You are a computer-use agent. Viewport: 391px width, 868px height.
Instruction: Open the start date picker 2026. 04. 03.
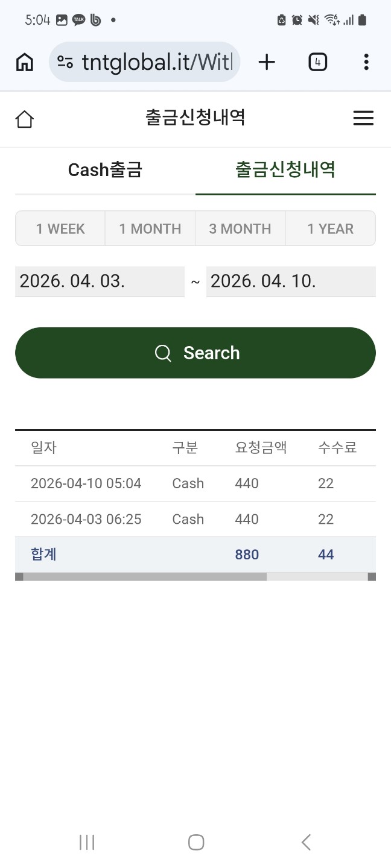100,281
